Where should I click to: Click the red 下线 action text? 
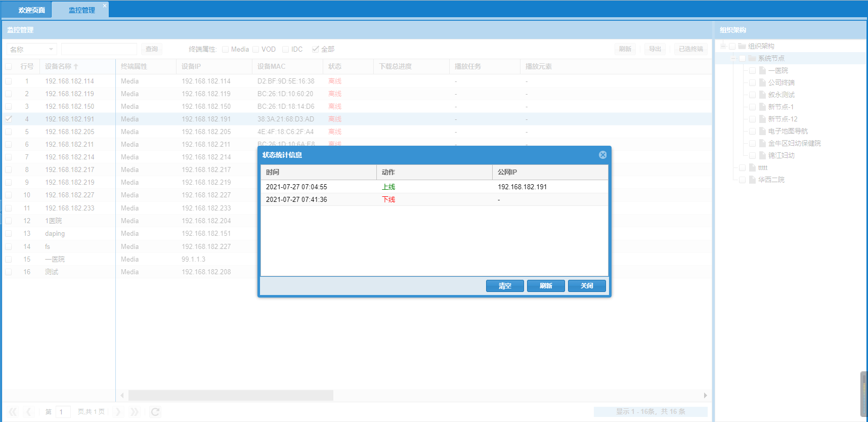388,199
